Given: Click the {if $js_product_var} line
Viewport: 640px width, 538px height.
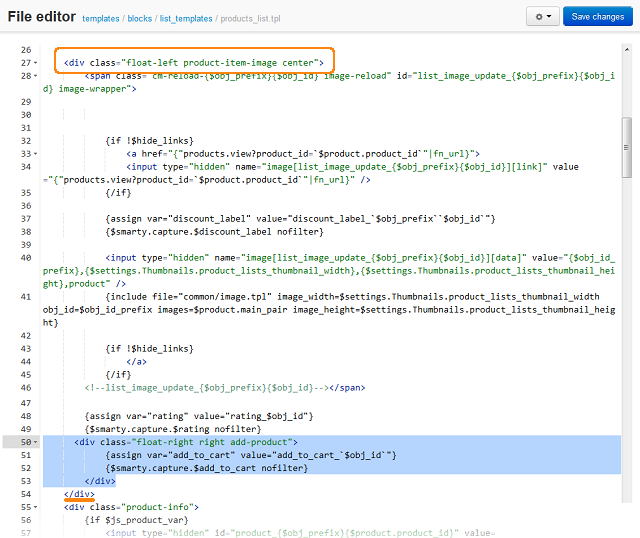Looking at the screenshot, I should [x=136, y=520].
